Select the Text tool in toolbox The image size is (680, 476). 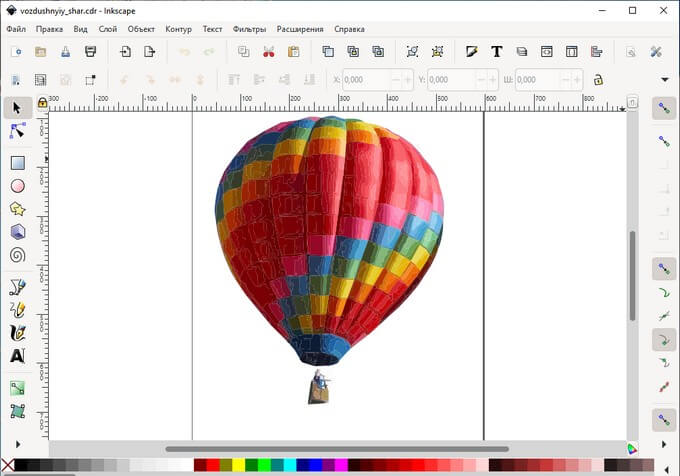pos(17,356)
